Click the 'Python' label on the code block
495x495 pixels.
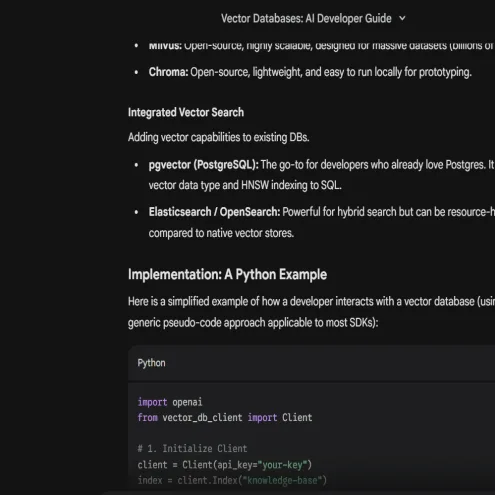[x=151, y=363]
